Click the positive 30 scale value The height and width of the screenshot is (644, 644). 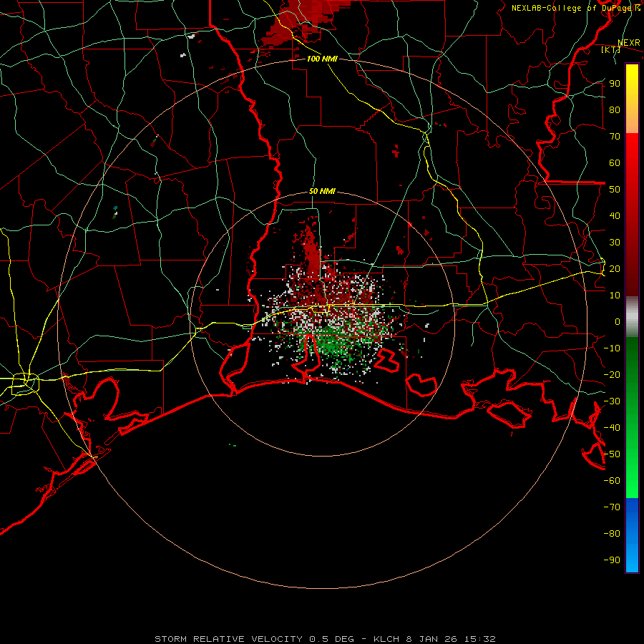615,243
